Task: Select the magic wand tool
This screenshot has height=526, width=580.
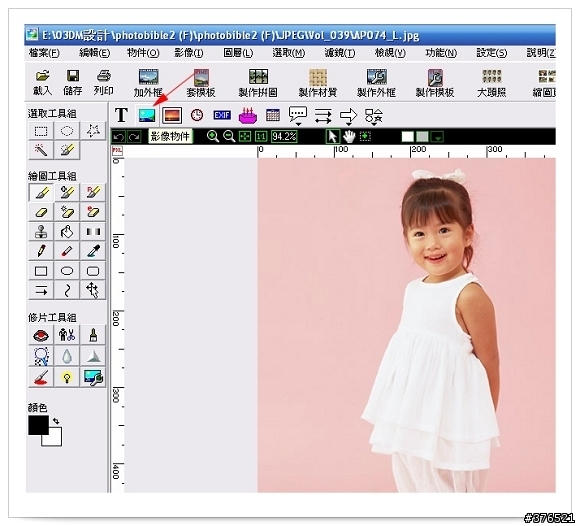Action: tap(41, 150)
